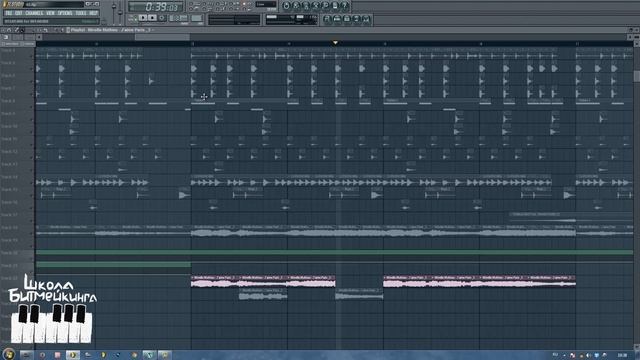
Task: Click the clock in the Windows taskbar
Action: 622,356
